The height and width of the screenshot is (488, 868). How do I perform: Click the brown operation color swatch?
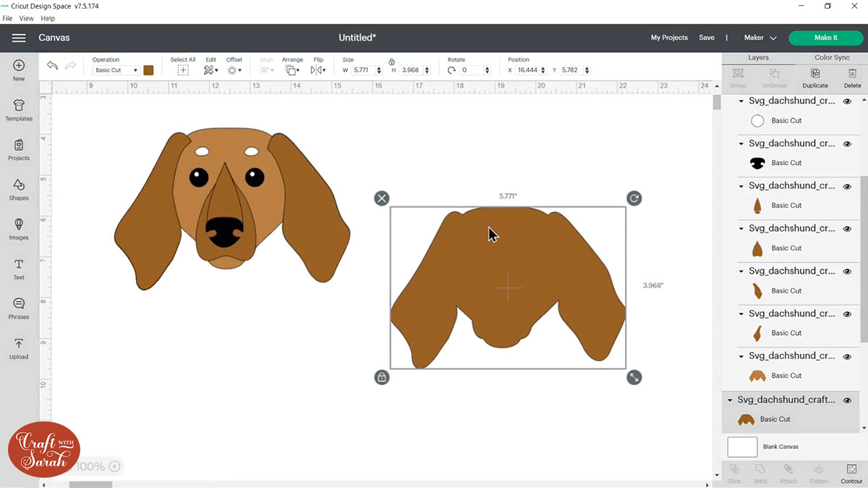pos(148,70)
